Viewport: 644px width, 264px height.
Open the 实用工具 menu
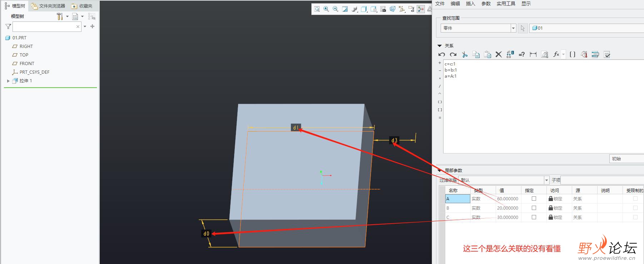[x=506, y=4]
